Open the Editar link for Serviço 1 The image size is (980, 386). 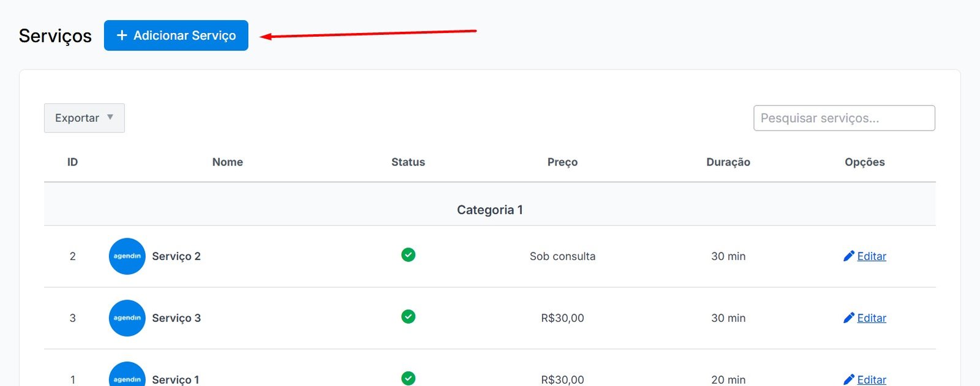[872, 380]
